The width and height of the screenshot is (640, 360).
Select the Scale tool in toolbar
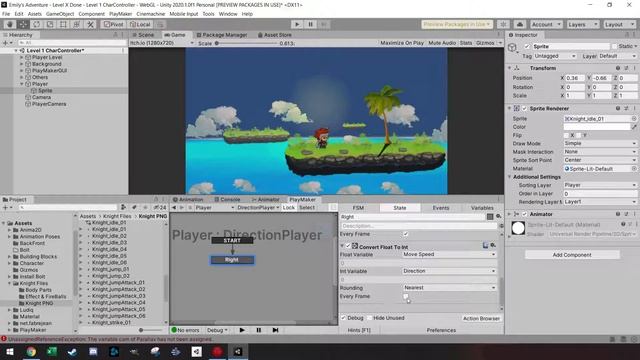tap(50, 24)
